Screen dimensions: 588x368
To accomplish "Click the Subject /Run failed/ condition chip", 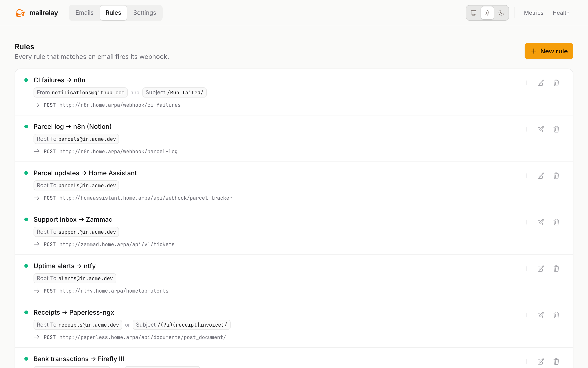I will [x=175, y=92].
